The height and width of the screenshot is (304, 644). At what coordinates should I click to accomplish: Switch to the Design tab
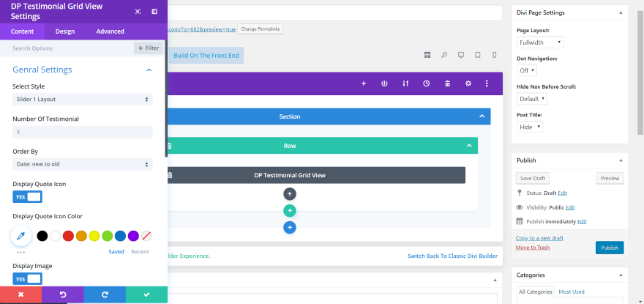click(x=65, y=31)
